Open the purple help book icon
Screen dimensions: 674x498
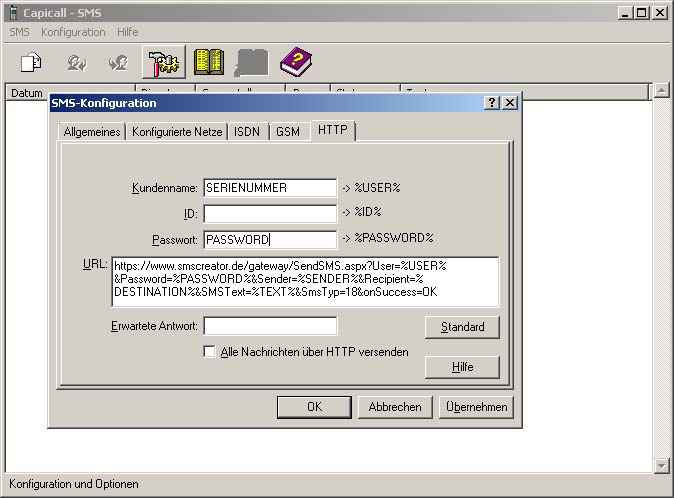click(295, 63)
